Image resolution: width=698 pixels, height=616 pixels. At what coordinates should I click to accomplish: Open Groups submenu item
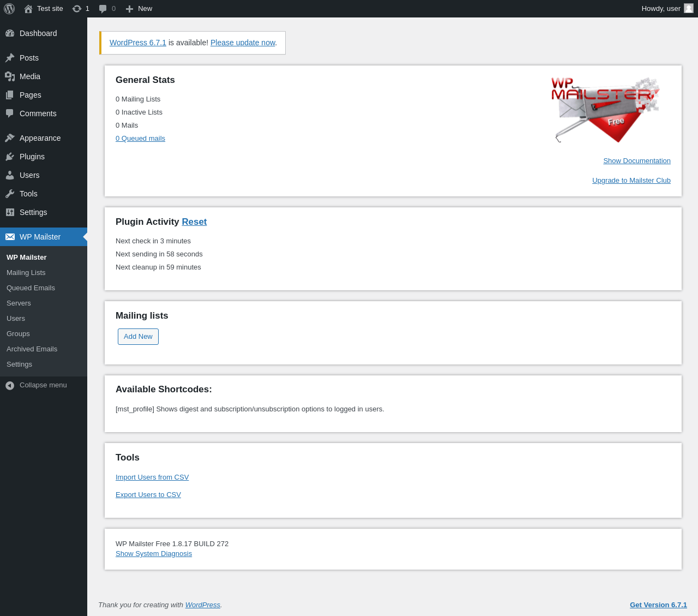click(x=18, y=334)
